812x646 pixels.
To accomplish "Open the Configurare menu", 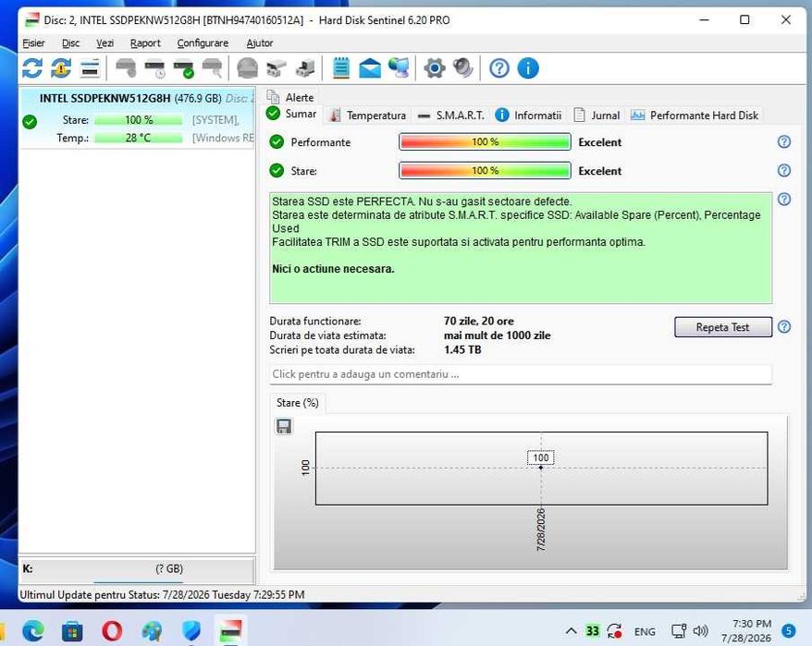I will click(x=203, y=43).
